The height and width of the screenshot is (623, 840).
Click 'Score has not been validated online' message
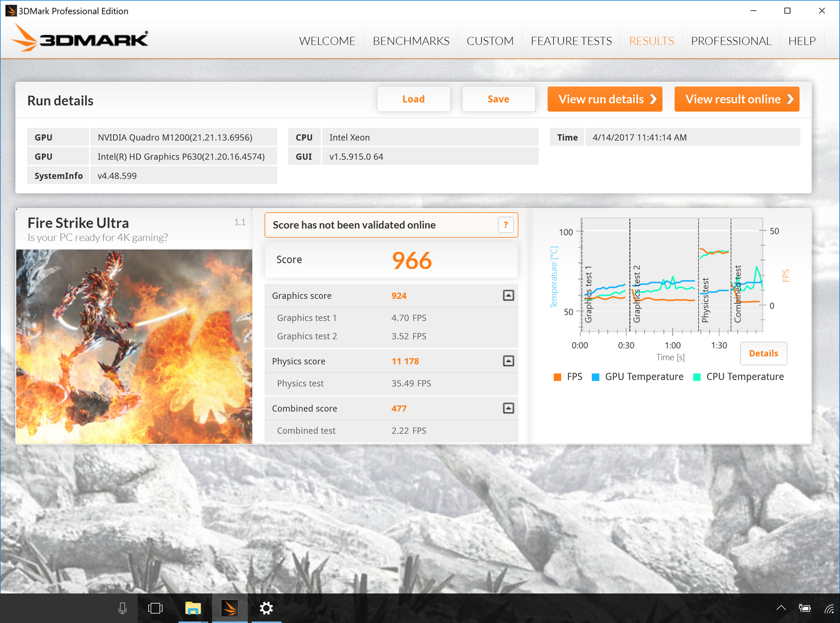click(x=354, y=225)
